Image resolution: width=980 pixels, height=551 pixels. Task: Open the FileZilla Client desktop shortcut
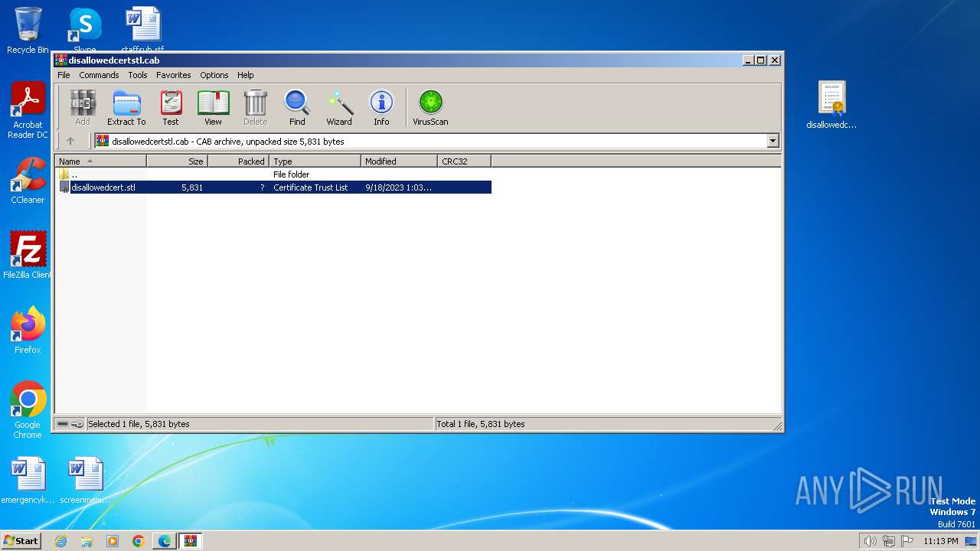(x=28, y=255)
